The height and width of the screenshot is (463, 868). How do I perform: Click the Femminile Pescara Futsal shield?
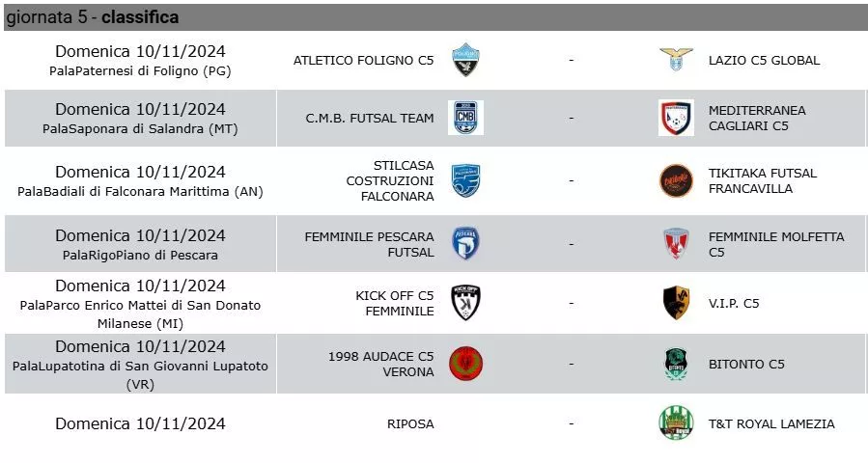pyautogui.click(x=465, y=243)
